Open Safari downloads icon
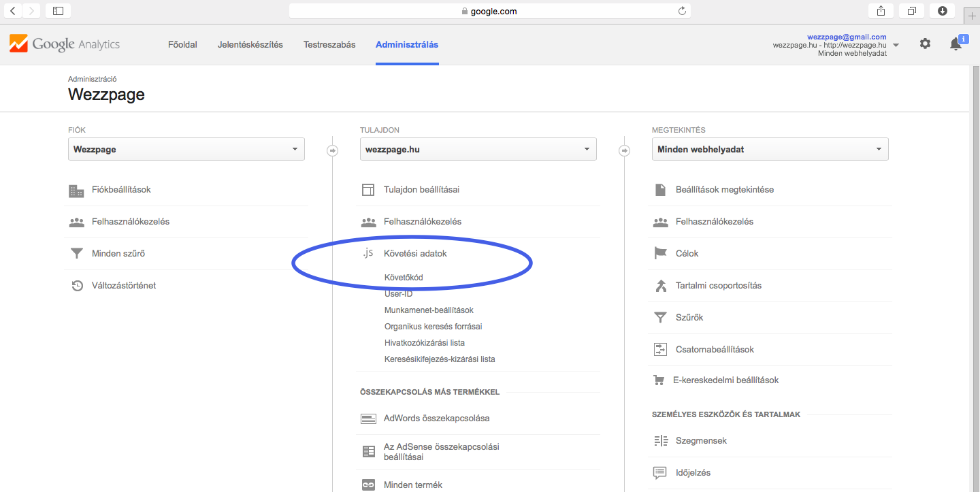This screenshot has width=980, height=492. click(x=942, y=10)
